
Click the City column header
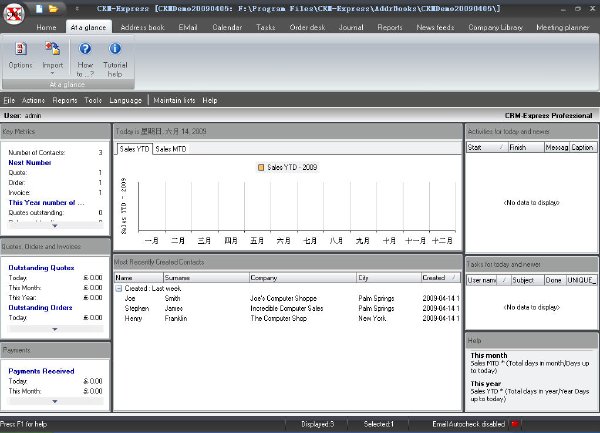tap(389, 278)
